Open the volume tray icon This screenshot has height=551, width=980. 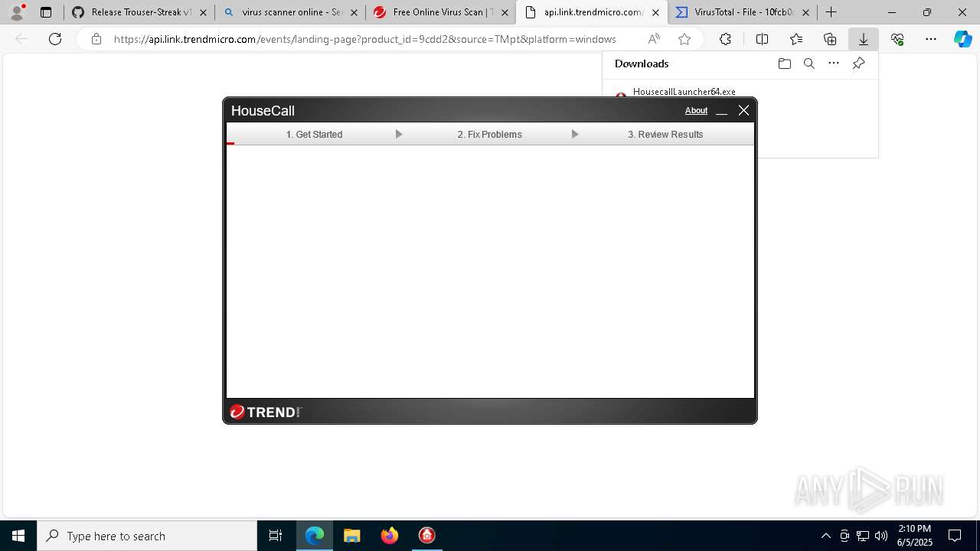(x=881, y=536)
